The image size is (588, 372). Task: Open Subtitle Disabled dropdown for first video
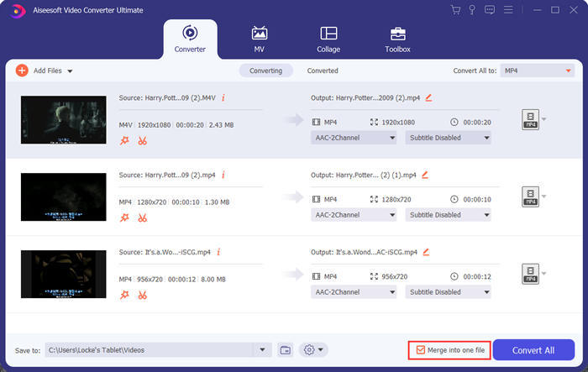click(448, 138)
